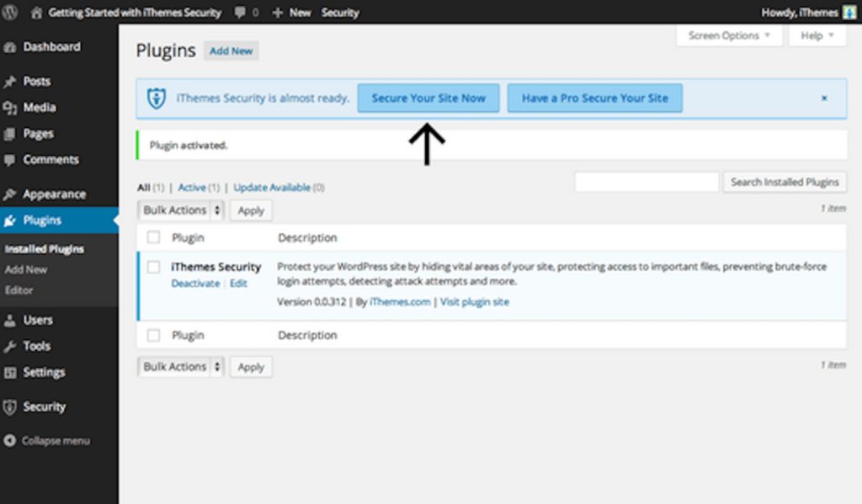Click the site title in admin bar
862x504 pixels.
[x=135, y=13]
